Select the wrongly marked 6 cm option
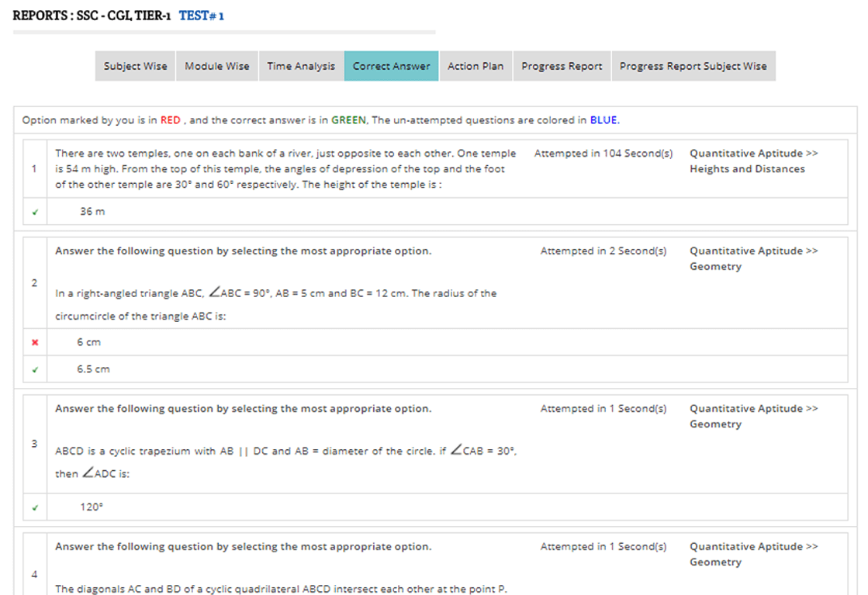The image size is (868, 595). [x=88, y=342]
